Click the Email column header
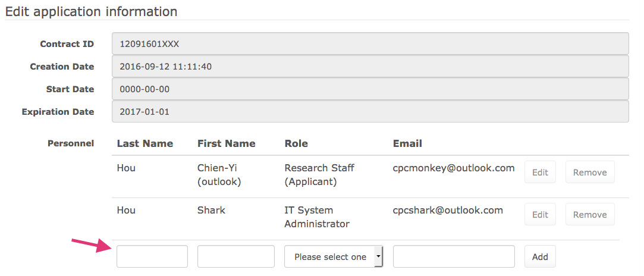This screenshot has width=644, height=276. [x=407, y=143]
